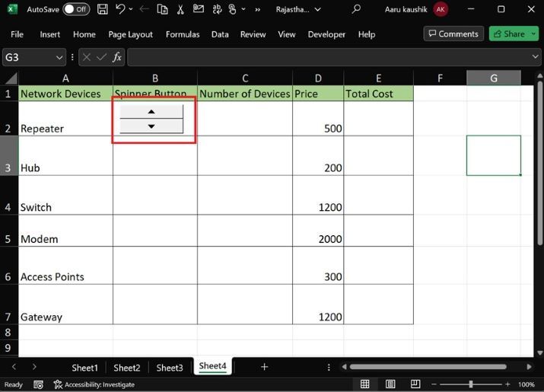The image size is (544, 392).
Task: Switch to Sheet2 tab
Action: click(127, 368)
